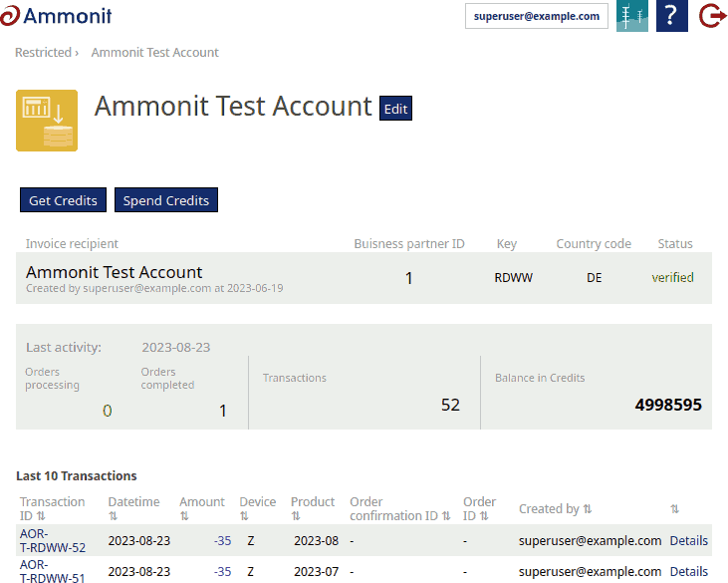Open Details for transaction AOR-T-RDWW-51
Viewport: 728px width, 583px height.
click(688, 571)
